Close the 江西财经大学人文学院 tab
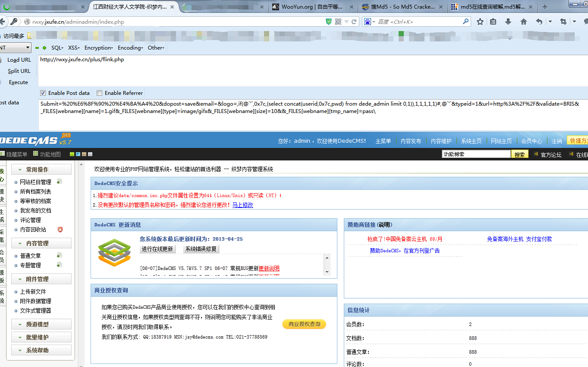This screenshot has height=367, width=588. tap(173, 7)
